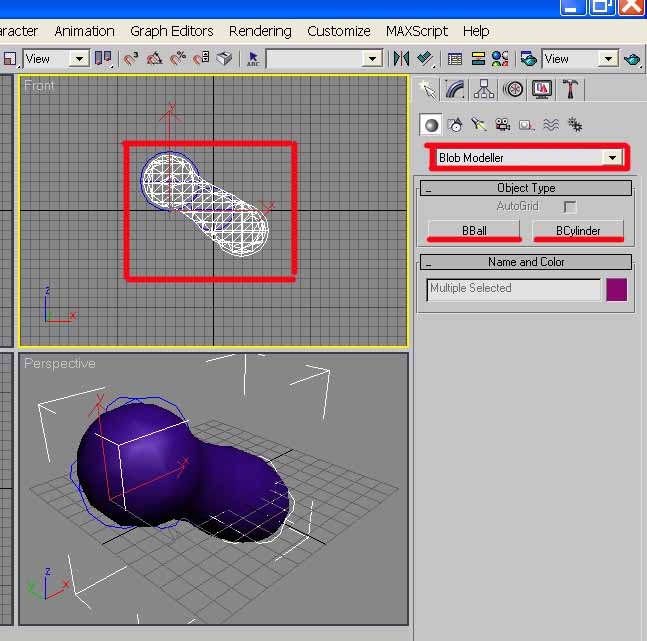The image size is (647, 641).
Task: Toggle the AutoGrid checkbox
Action: pyautogui.click(x=570, y=207)
